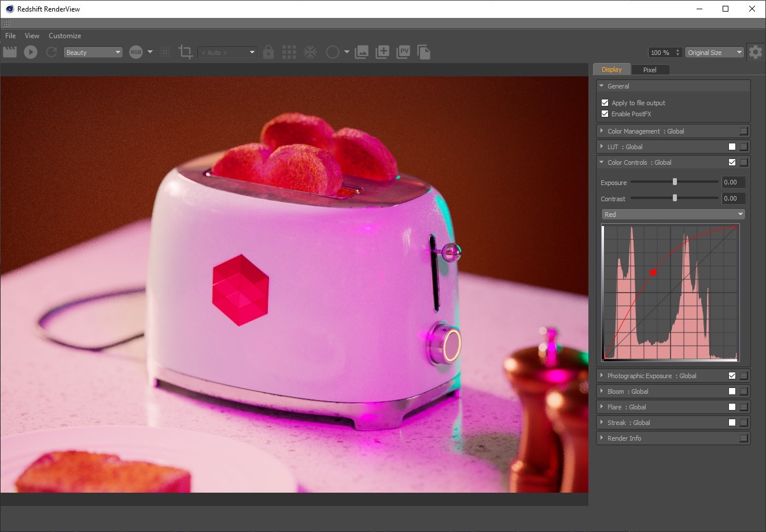Click the snowflake freeze icon
766x532 pixels.
[310, 52]
